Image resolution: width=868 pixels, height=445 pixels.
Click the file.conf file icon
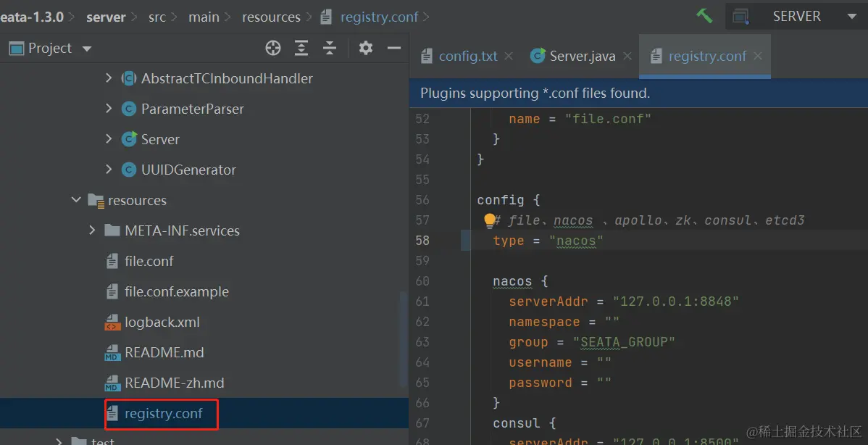pyautogui.click(x=112, y=261)
